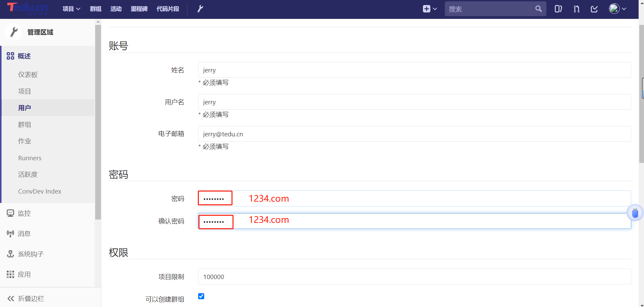Open 监控 section in sidebar

24,213
